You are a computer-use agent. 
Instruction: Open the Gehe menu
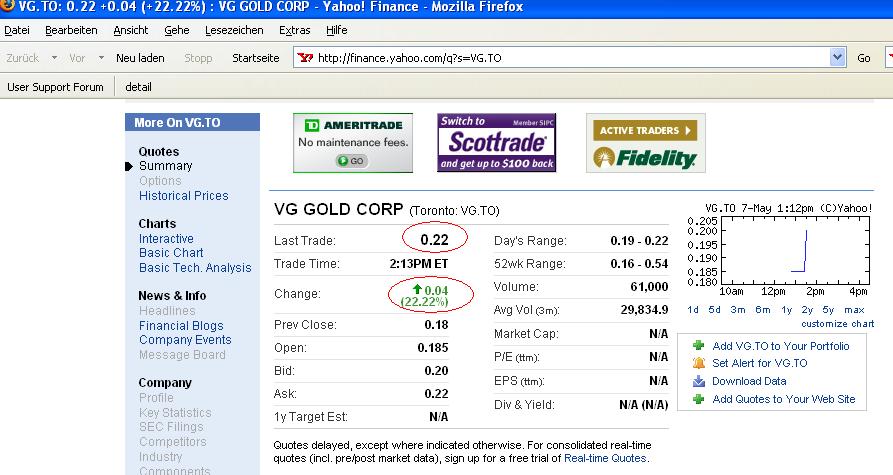[177, 30]
